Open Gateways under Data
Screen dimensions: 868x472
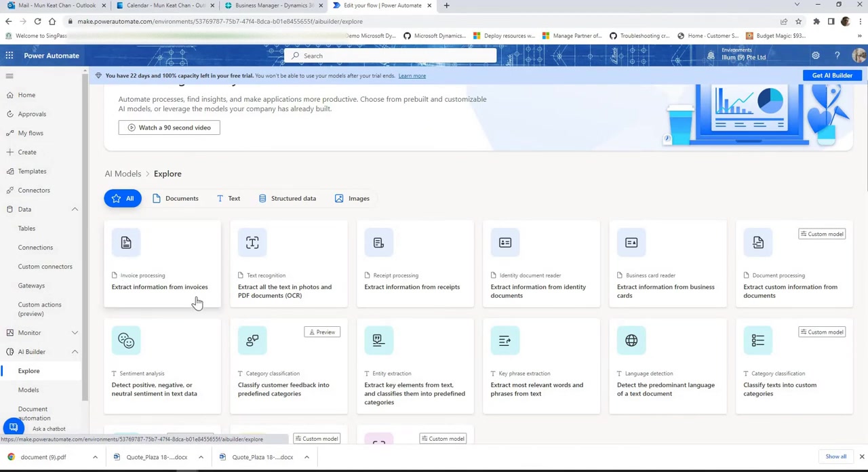coord(31,286)
